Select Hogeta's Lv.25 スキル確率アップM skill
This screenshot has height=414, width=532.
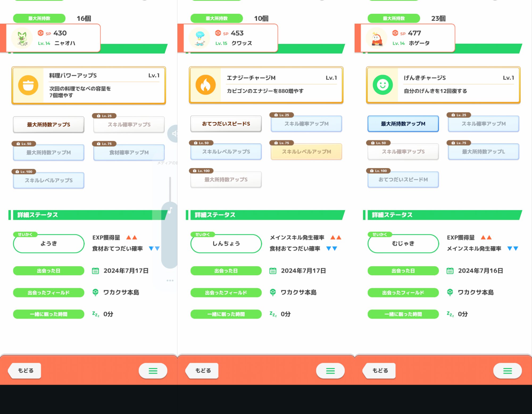click(484, 124)
